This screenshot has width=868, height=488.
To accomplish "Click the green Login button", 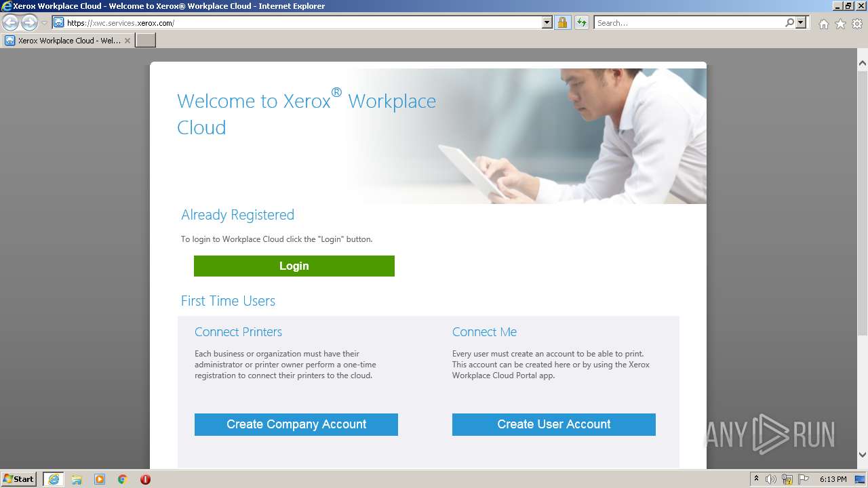I will pyautogui.click(x=294, y=266).
